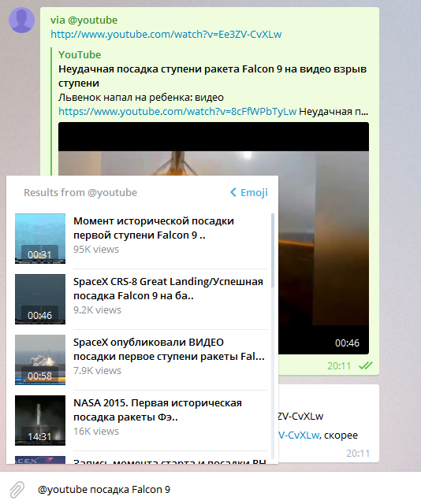Open the youtube.com/watch?v=Ee3ZV-CvXLw link
This screenshot has width=421, height=504.
tap(166, 34)
